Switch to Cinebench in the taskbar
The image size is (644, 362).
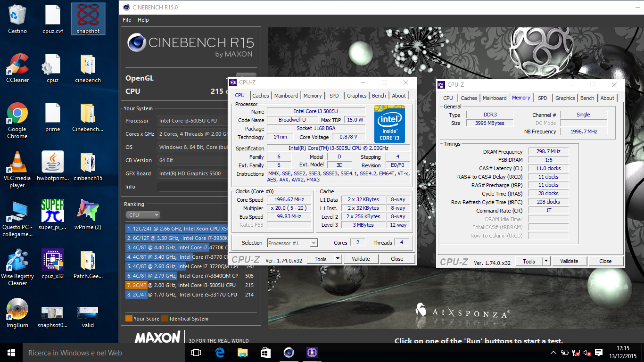click(289, 353)
